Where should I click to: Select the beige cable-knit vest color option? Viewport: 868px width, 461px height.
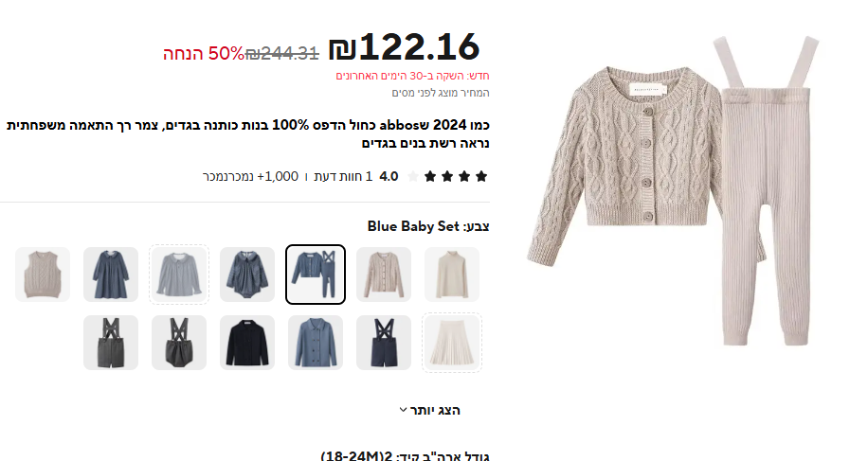click(43, 275)
